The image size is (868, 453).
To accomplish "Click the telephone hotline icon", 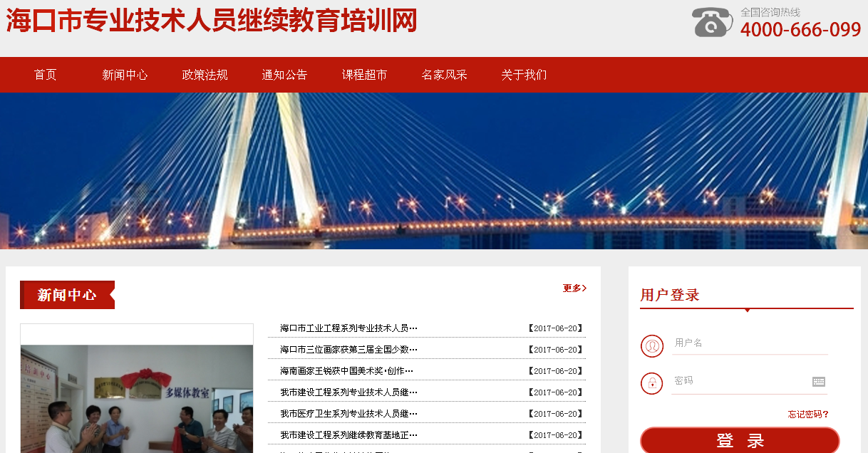I will click(712, 22).
